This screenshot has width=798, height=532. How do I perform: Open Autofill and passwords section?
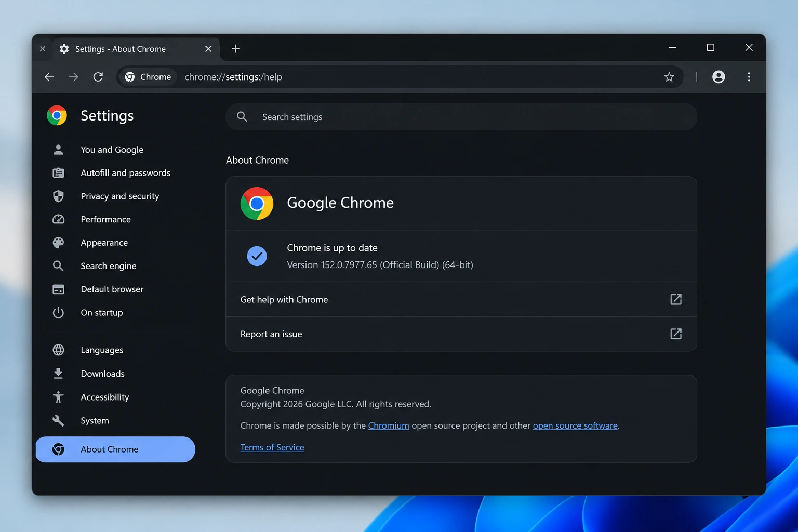(126, 173)
